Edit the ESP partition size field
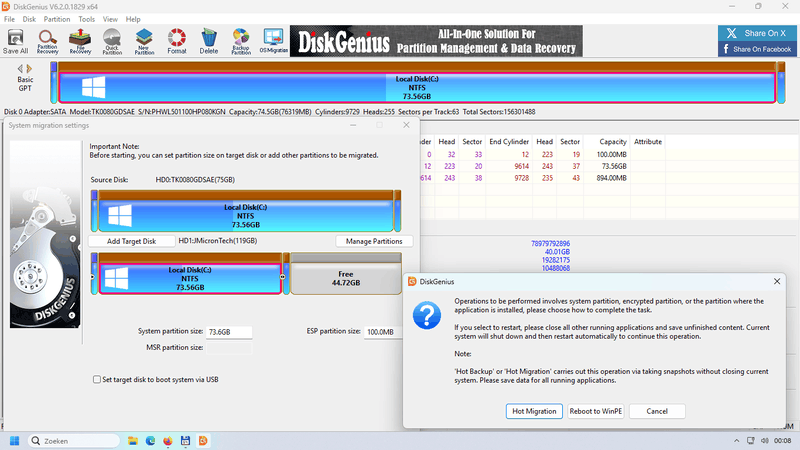800x450 pixels. pos(383,332)
